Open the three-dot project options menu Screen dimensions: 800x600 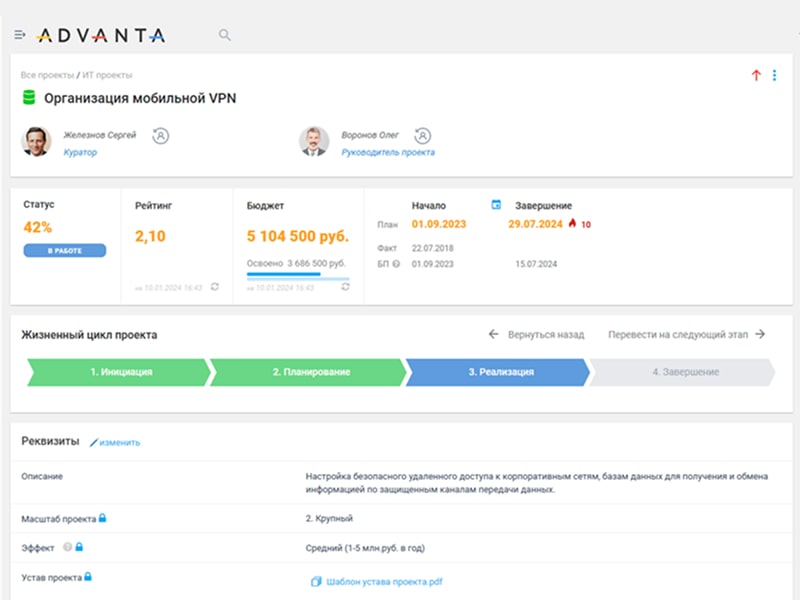pyautogui.click(x=774, y=75)
